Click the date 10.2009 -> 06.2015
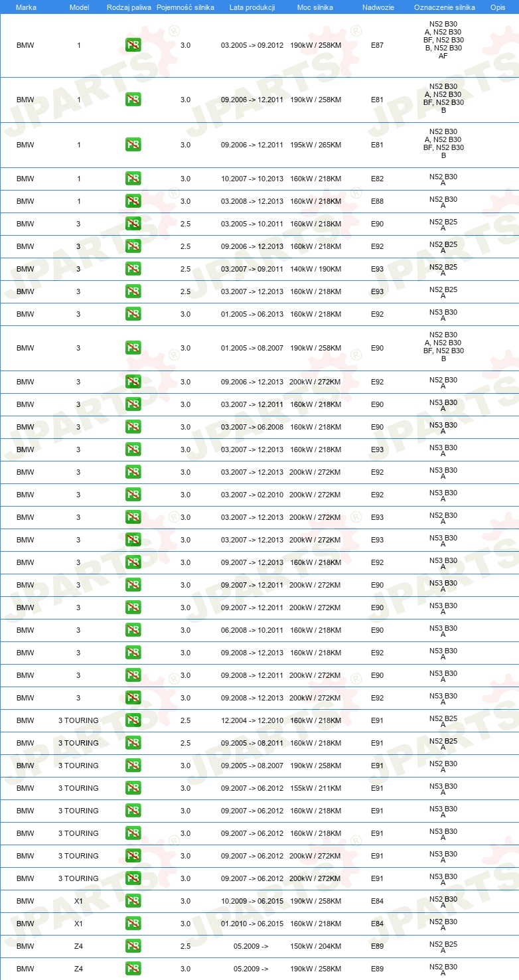519x980 pixels. [252, 901]
